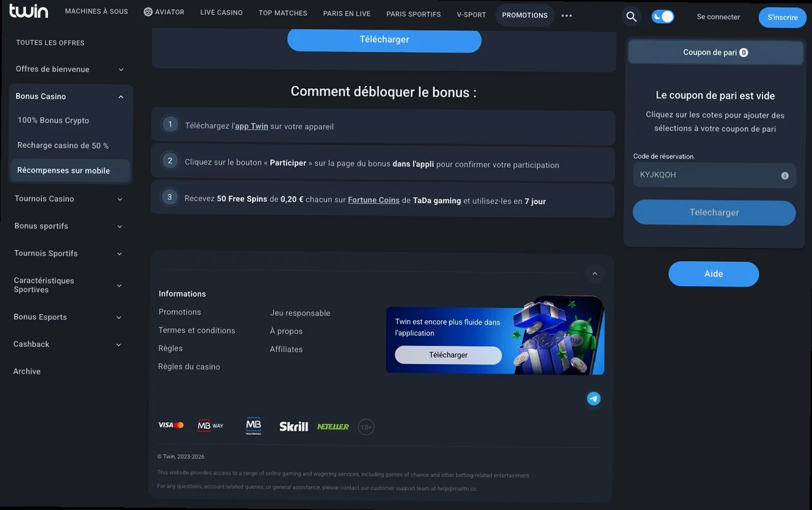Collapse the footer with round chevron button
The width and height of the screenshot is (812, 510).
[595, 274]
